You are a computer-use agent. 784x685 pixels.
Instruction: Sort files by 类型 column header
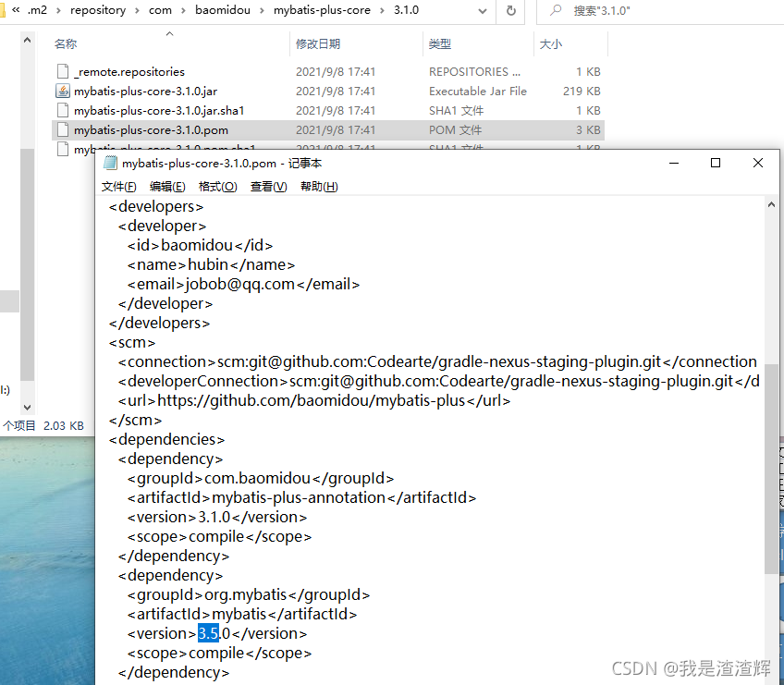point(478,44)
